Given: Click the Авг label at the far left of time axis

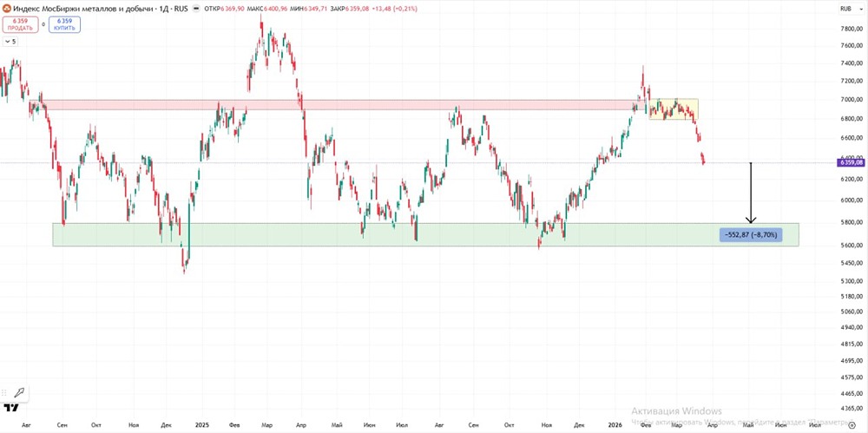Looking at the screenshot, I should point(25,425).
